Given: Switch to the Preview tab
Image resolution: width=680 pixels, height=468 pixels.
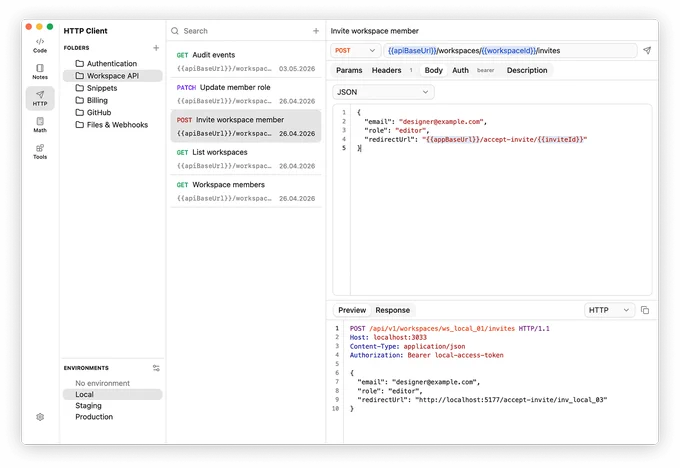Looking at the screenshot, I should (352, 310).
